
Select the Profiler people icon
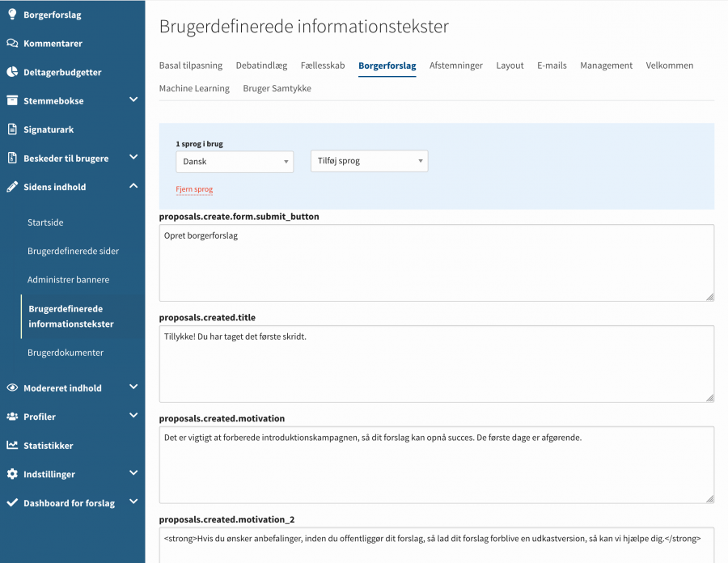pyautogui.click(x=11, y=416)
